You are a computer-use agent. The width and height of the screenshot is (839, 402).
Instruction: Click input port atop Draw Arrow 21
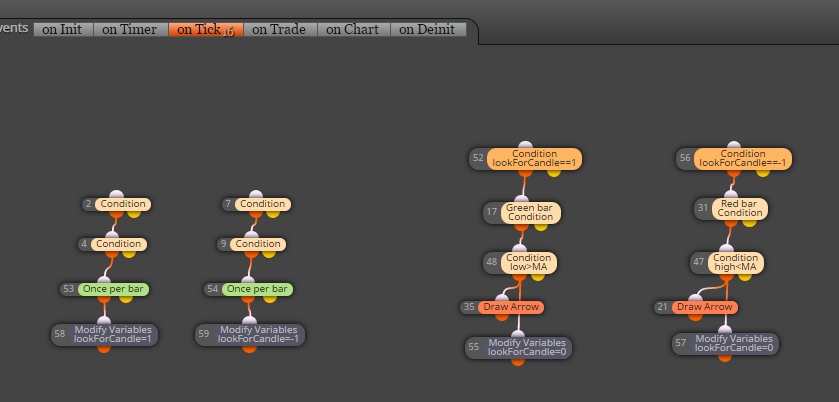(695, 299)
